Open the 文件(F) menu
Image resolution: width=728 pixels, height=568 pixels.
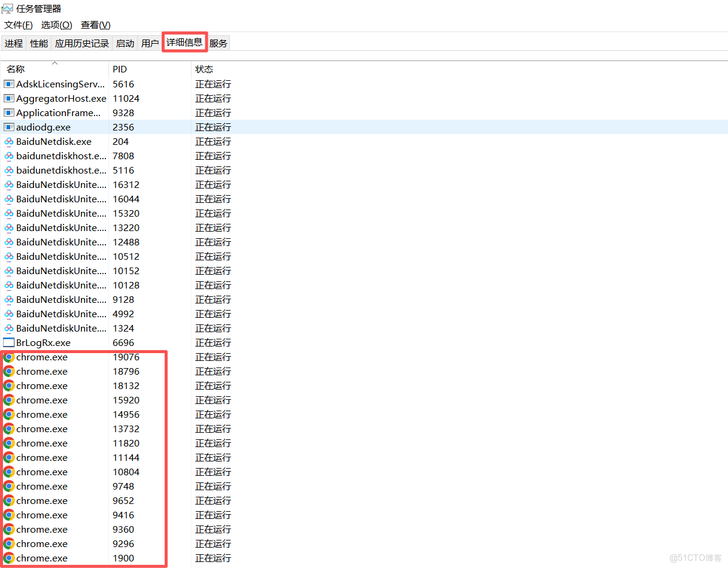click(x=19, y=25)
